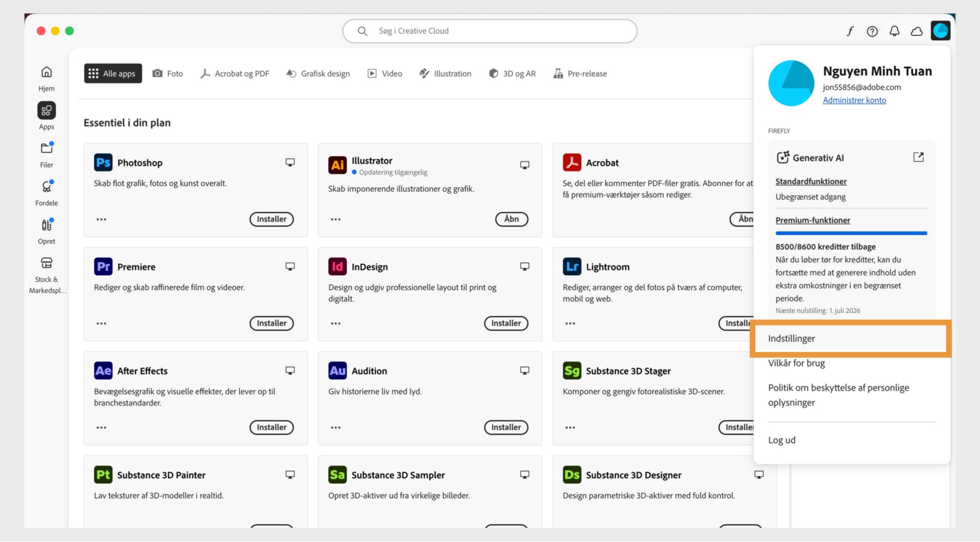Switch to 3D og AR tab
Viewport: 980px width, 542px height.
click(x=512, y=73)
